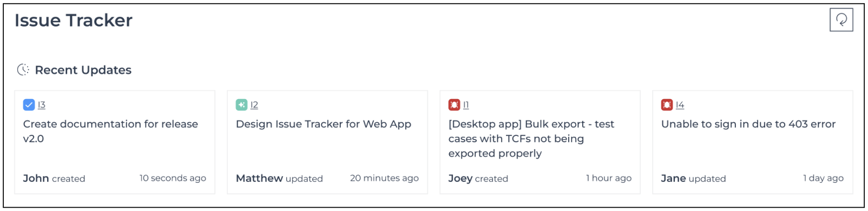Open issue link I3

42,105
